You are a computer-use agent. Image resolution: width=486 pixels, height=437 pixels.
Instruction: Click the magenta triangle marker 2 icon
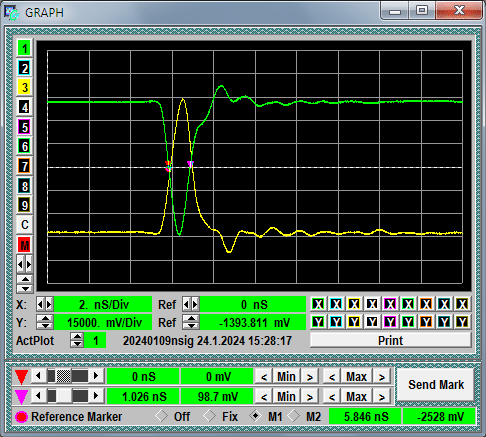[x=21, y=396]
